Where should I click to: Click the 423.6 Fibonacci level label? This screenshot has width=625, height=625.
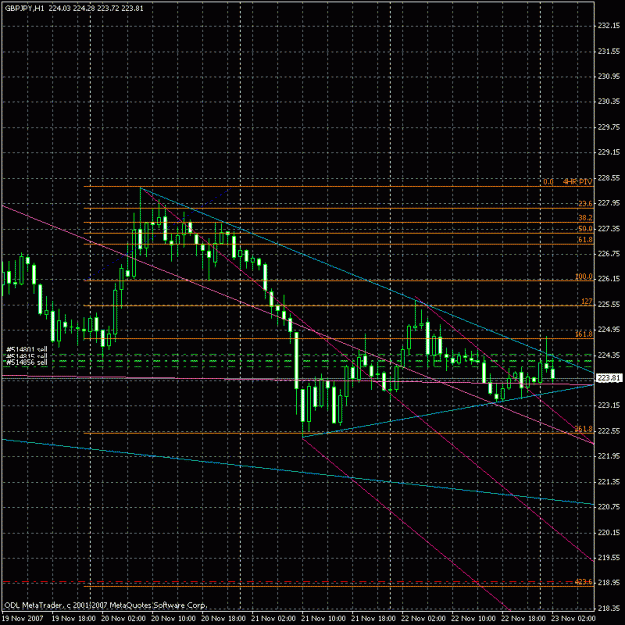(584, 582)
